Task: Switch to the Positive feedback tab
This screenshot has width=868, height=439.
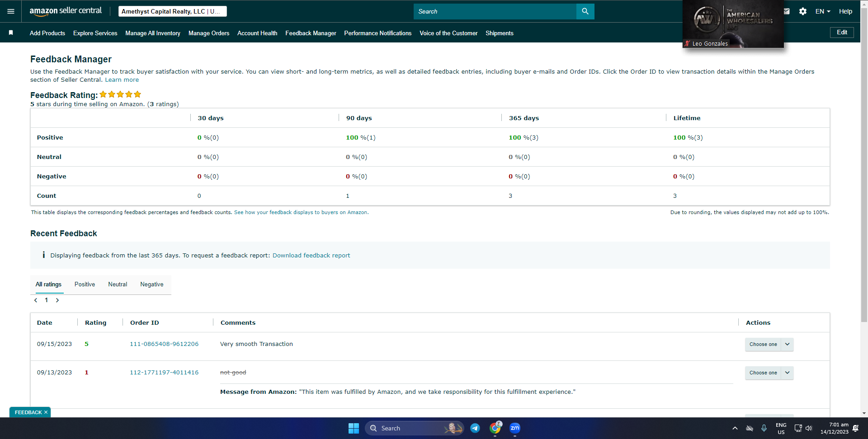Action: [85, 284]
